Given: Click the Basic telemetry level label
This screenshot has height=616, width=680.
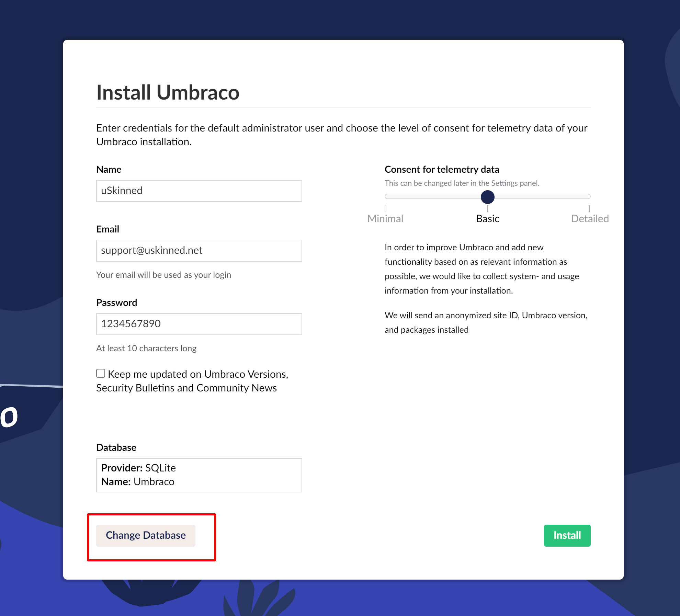Looking at the screenshot, I should [x=487, y=219].
